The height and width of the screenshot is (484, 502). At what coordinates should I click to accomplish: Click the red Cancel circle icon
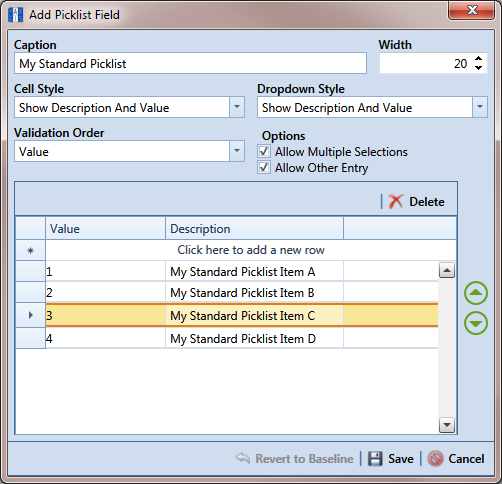435,459
